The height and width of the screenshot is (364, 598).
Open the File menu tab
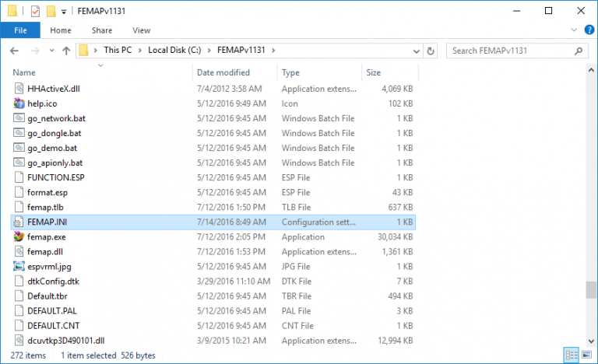coord(20,30)
